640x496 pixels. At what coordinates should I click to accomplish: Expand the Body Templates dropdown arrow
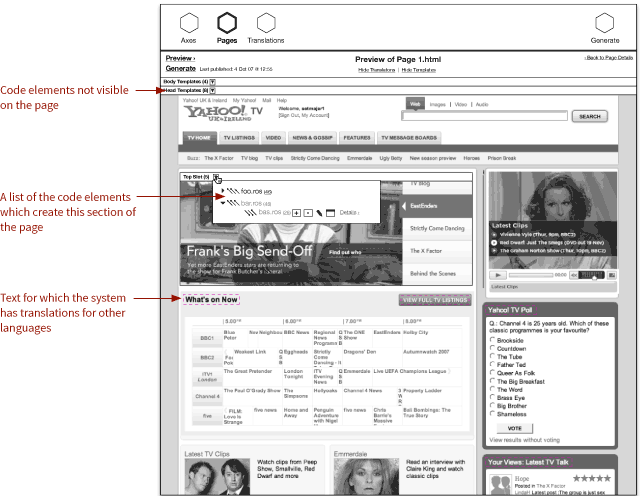(x=212, y=82)
